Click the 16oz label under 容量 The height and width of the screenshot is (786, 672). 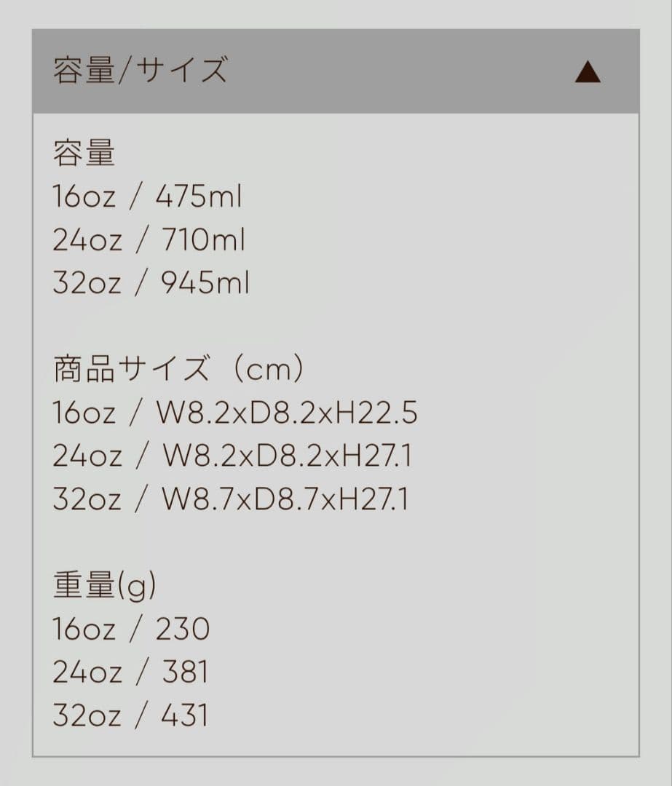84,196
